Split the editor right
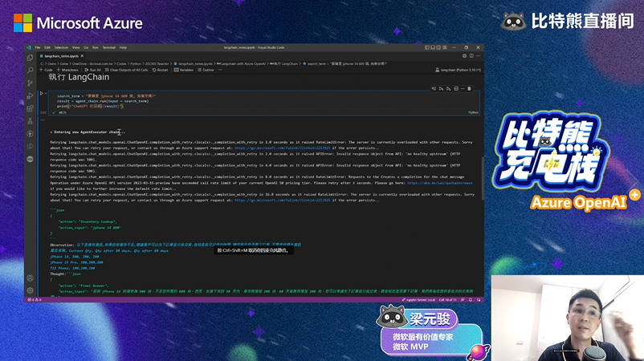644x361 pixels. click(471, 56)
